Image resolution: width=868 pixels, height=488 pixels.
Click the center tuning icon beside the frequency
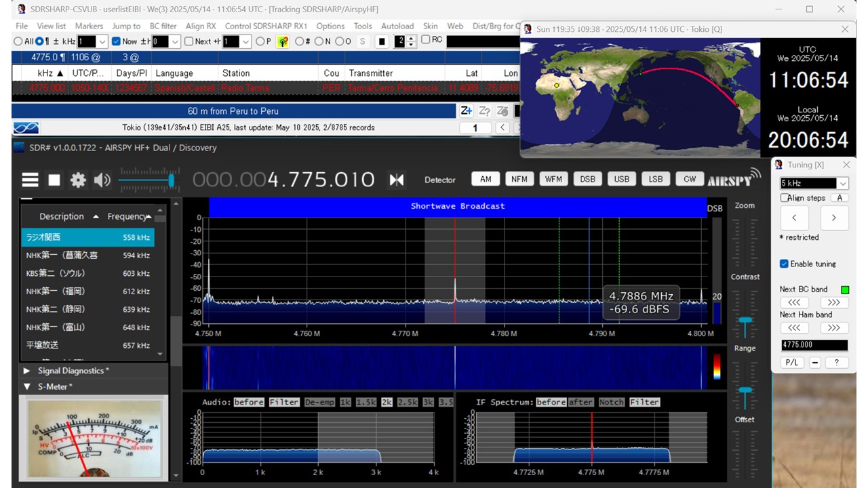coord(397,180)
